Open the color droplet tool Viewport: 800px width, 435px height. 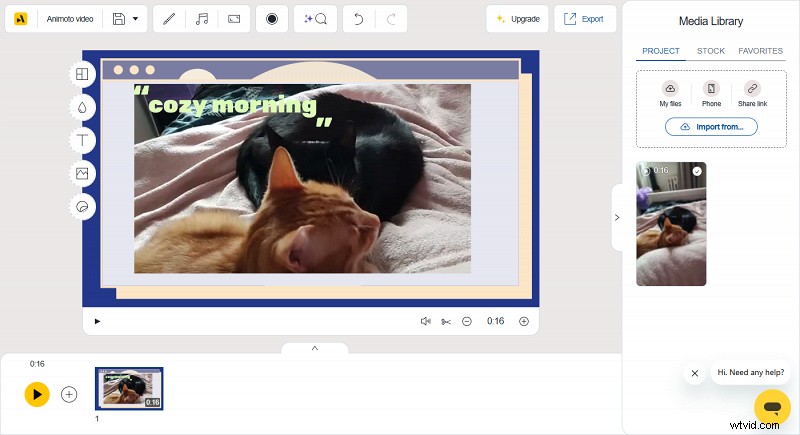(x=82, y=108)
